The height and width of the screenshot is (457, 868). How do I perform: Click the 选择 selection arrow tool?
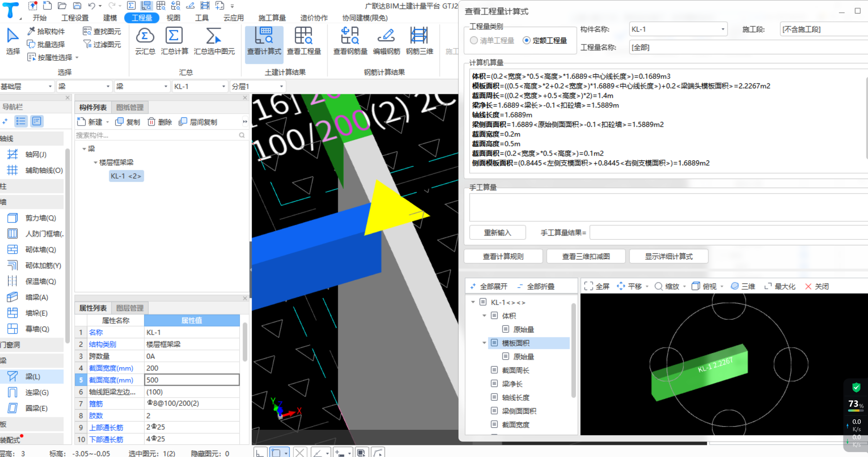[x=13, y=41]
